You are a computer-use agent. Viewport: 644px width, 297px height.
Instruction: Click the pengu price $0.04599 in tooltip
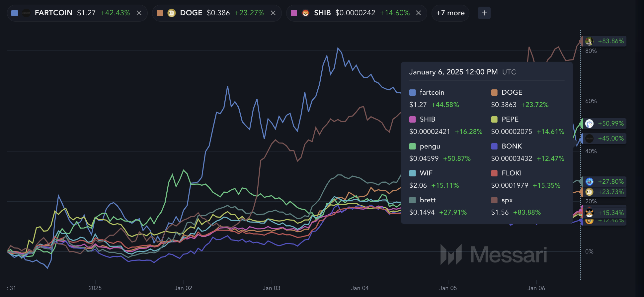pyautogui.click(x=424, y=158)
